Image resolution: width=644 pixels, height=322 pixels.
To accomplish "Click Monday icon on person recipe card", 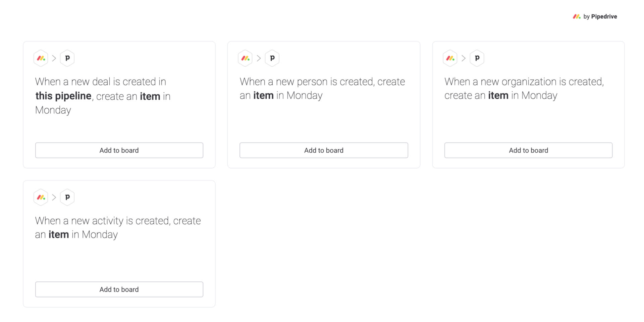I will tap(245, 58).
